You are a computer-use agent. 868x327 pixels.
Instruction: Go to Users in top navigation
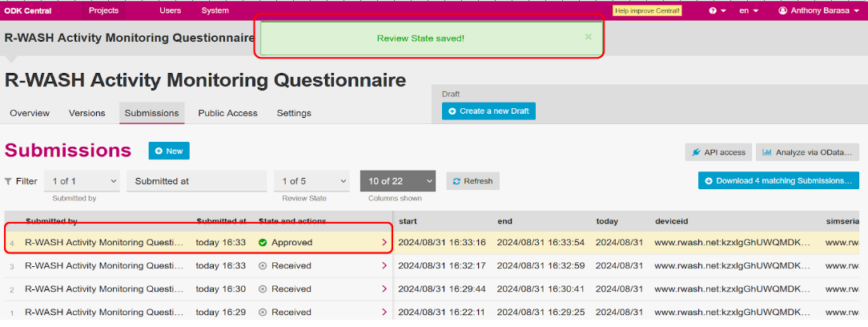(x=170, y=10)
